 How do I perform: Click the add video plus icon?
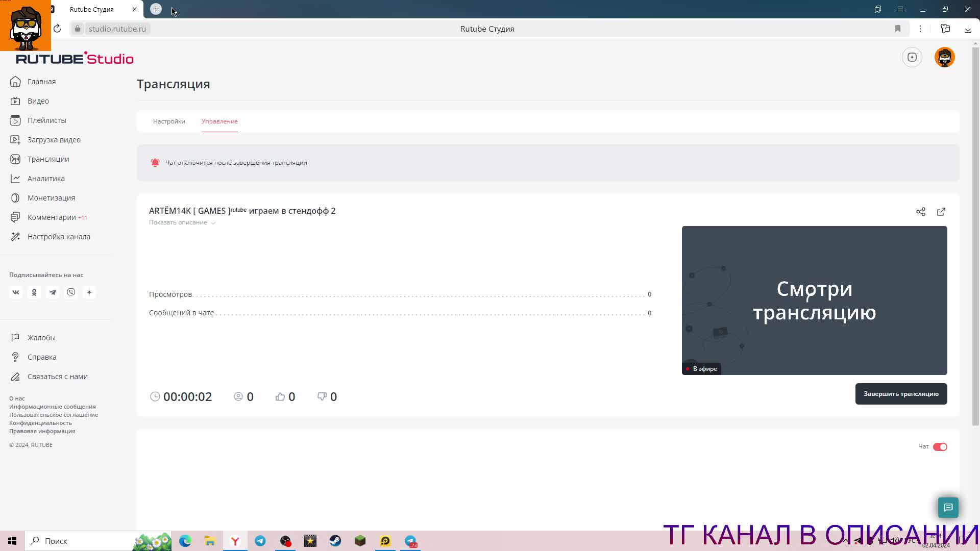point(912,57)
